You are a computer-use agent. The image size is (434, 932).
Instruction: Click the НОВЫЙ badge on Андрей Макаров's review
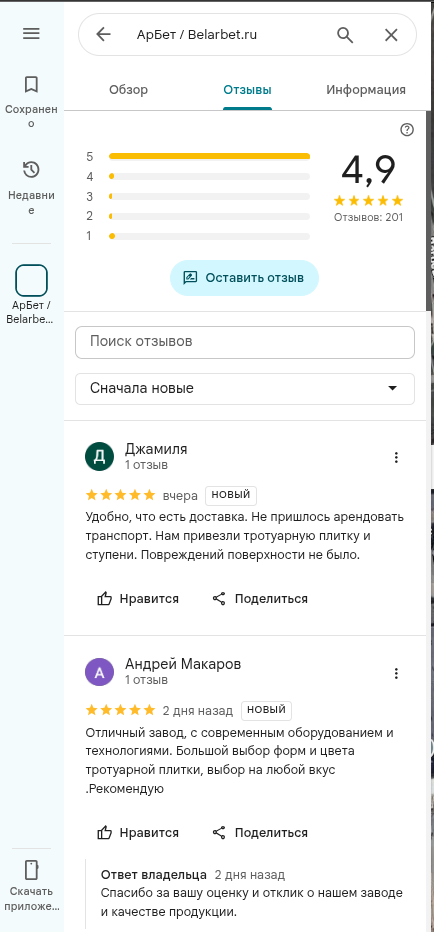point(266,710)
